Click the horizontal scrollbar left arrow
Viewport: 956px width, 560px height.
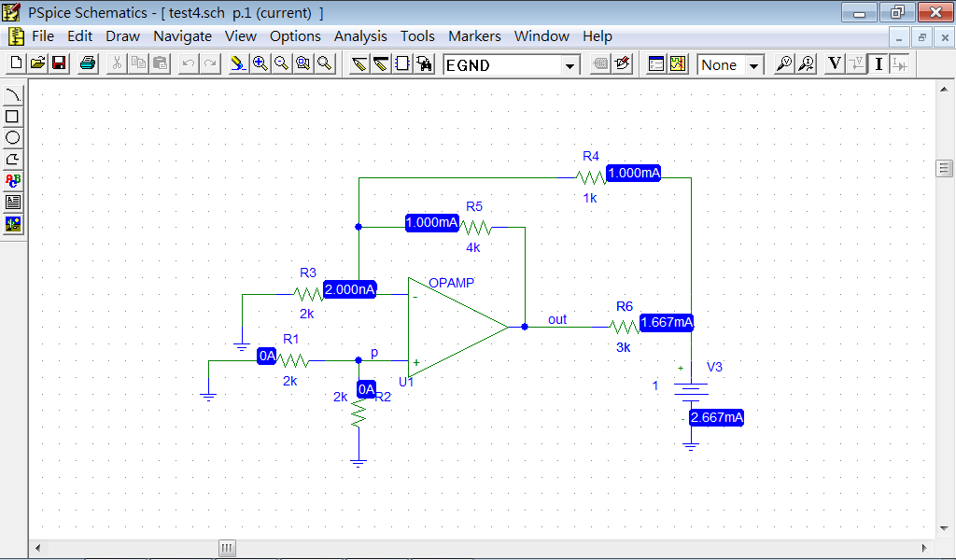pyautogui.click(x=37, y=548)
